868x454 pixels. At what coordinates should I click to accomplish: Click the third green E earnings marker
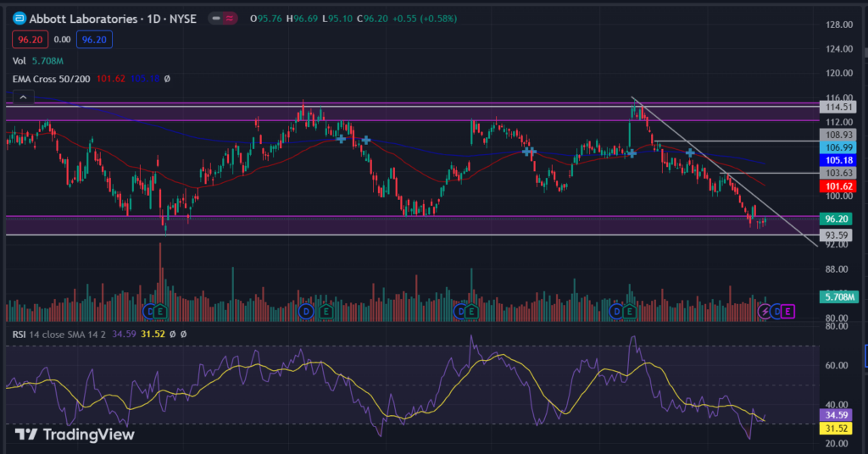[x=471, y=312]
